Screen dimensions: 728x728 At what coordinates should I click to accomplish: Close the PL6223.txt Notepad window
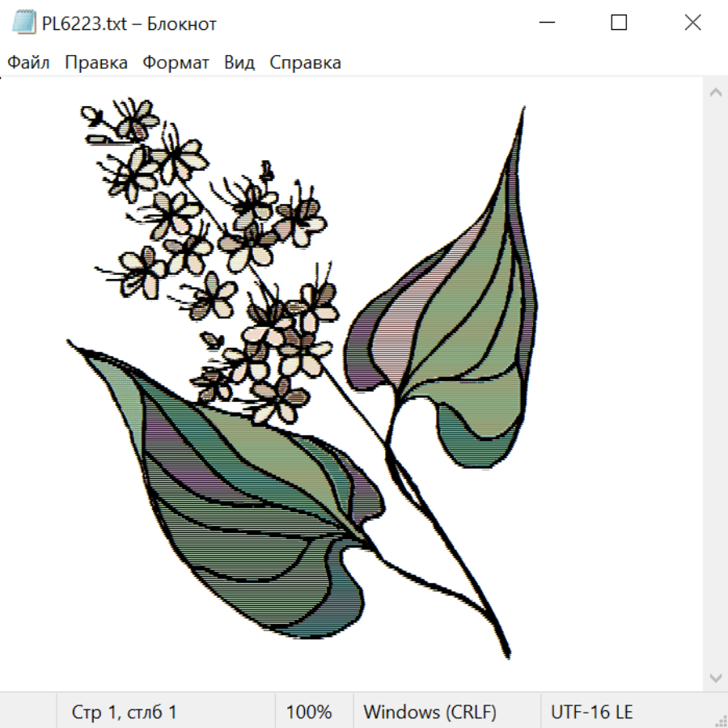pyautogui.click(x=692, y=23)
